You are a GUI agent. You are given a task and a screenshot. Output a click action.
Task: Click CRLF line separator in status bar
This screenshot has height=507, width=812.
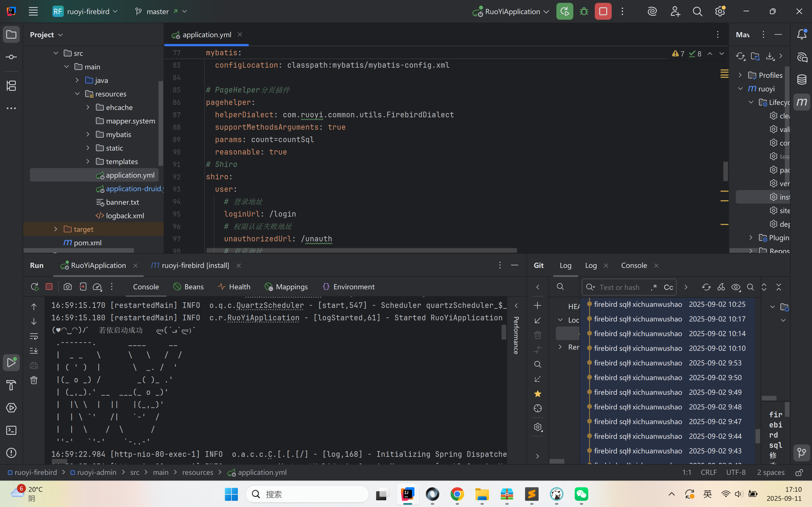pyautogui.click(x=708, y=472)
